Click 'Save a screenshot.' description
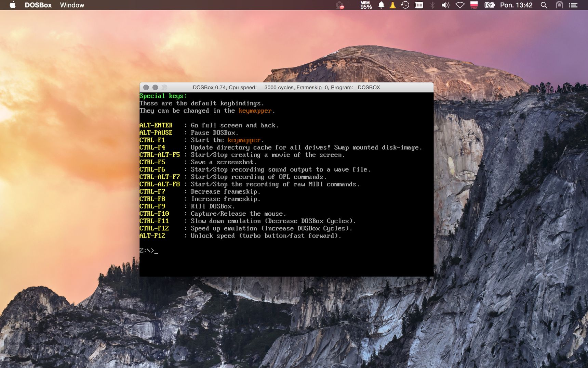This screenshot has width=588, height=368. tap(224, 162)
